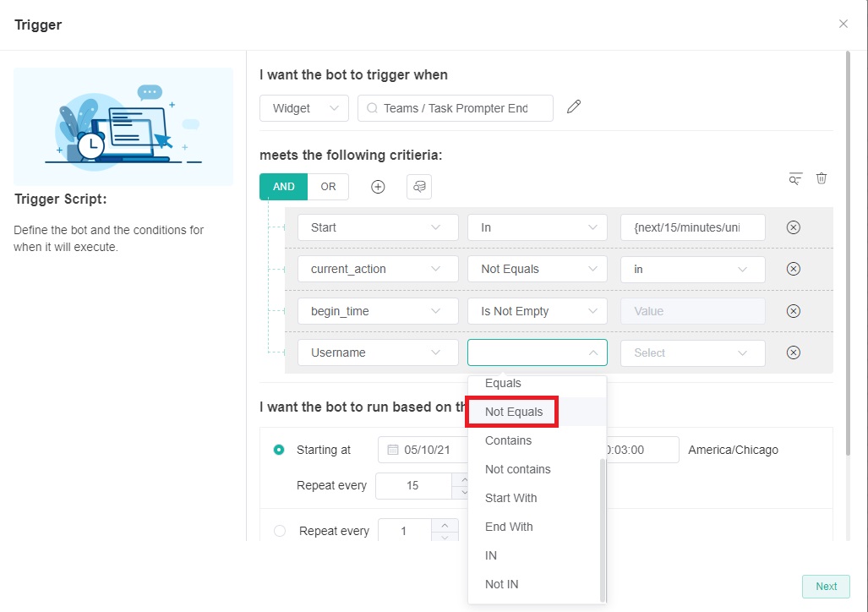Expand the current_action field dropdown

(378, 269)
